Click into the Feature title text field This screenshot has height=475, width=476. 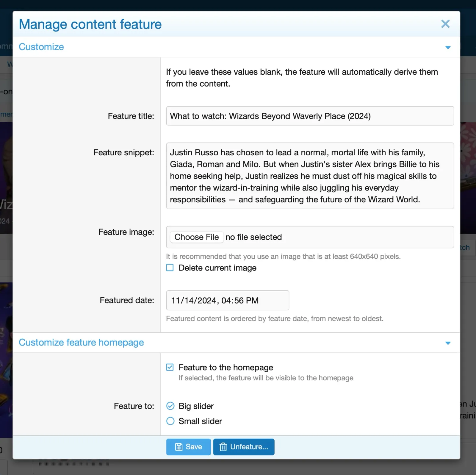[310, 116]
